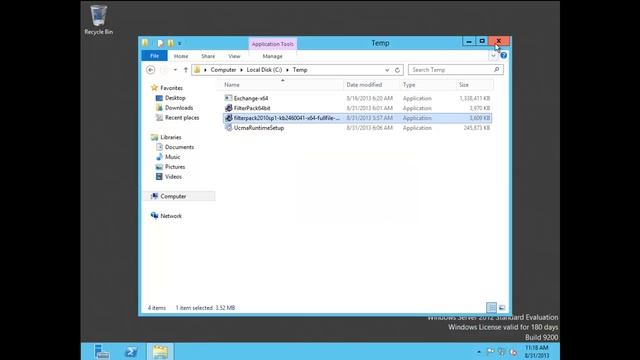640x360 pixels.
Task: Click the Back navigation arrow
Action: (151, 70)
